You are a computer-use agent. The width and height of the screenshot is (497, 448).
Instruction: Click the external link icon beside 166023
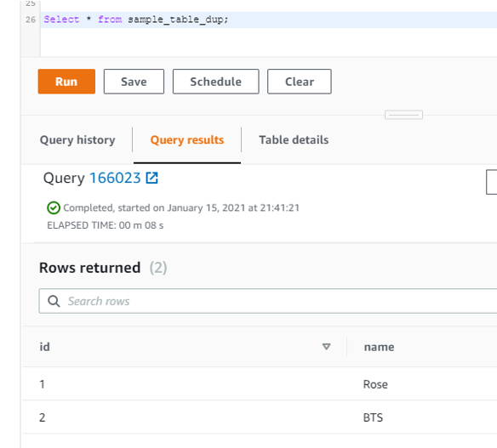tap(151, 178)
